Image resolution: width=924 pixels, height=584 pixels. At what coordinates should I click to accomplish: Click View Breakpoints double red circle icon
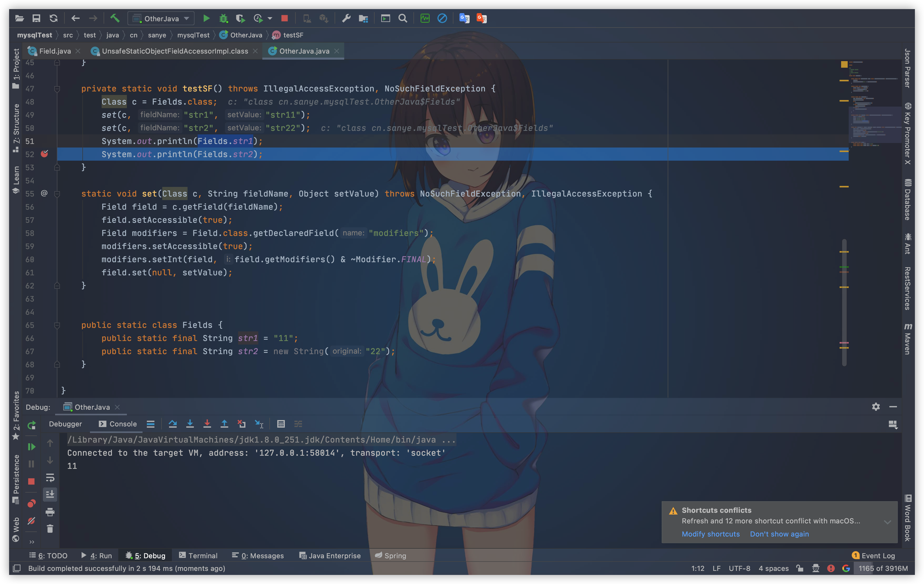[x=31, y=503]
